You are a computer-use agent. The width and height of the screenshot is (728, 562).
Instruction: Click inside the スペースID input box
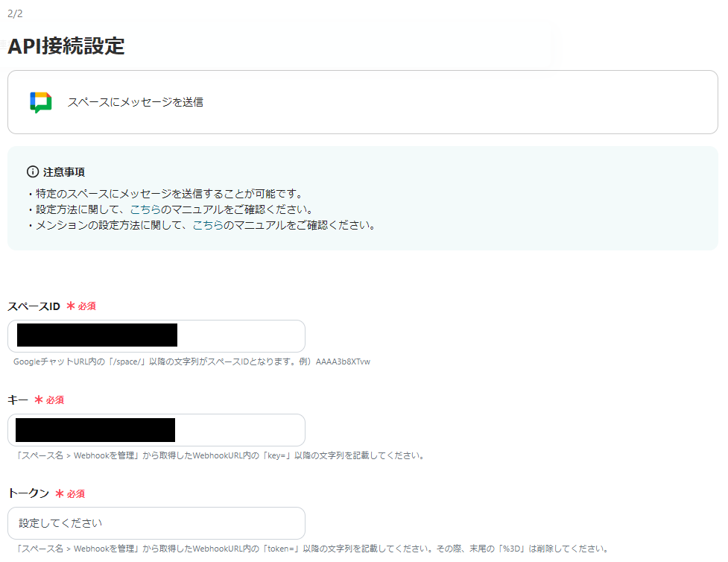point(156,336)
